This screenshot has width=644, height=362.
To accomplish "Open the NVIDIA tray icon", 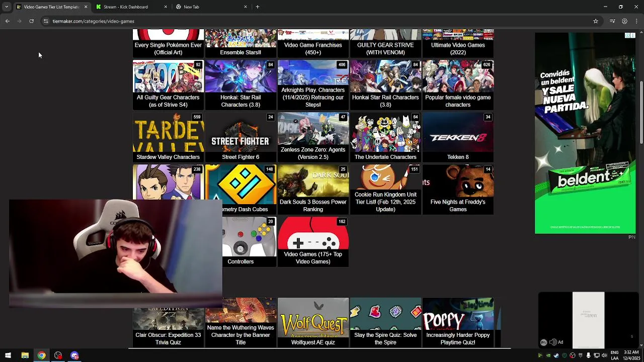I will point(548,355).
